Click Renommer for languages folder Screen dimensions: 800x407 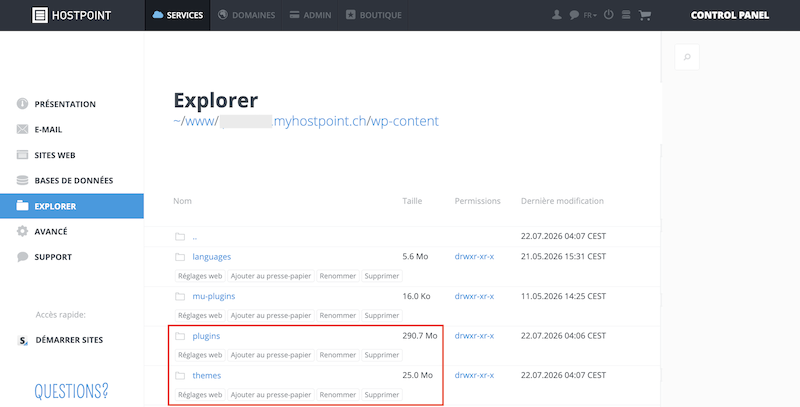point(338,276)
